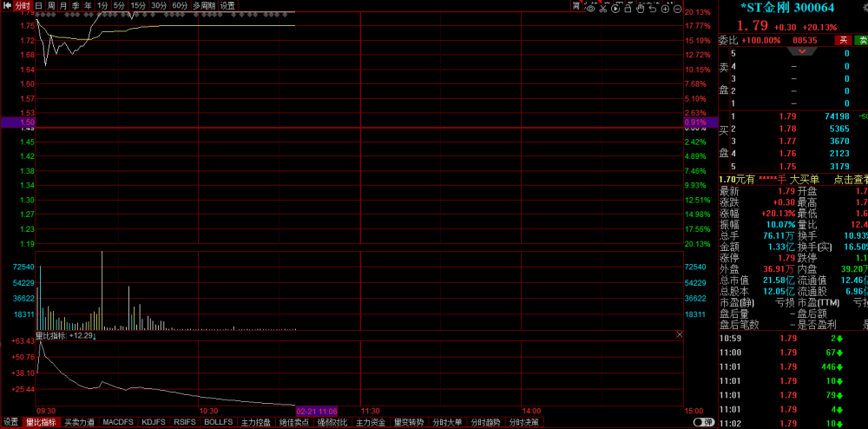Viewport: 868px width, 429px height.
Task: Select the RSIFS indicator tab
Action: point(185,422)
